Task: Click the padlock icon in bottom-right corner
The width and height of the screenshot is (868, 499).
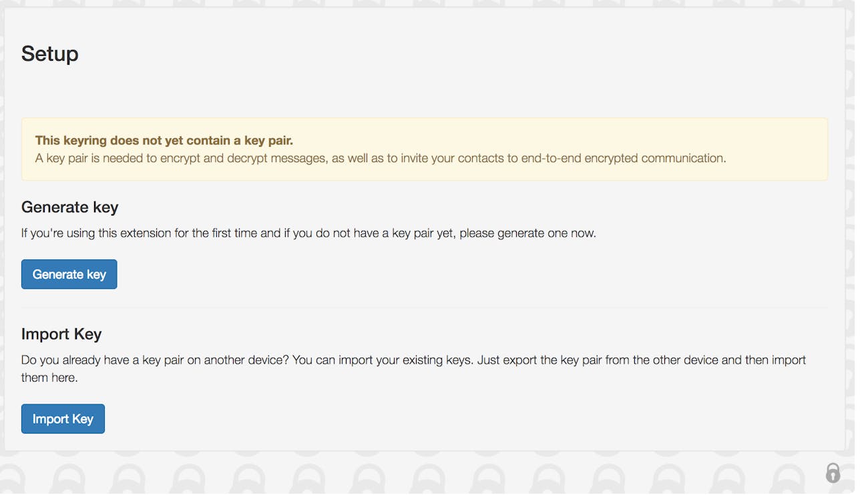Action: point(833,474)
